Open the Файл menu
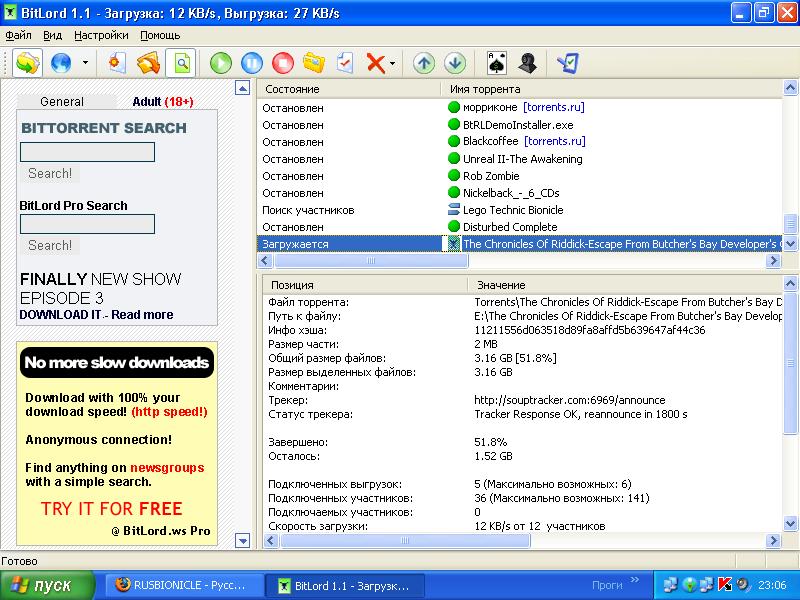The image size is (800, 600). coord(18,35)
